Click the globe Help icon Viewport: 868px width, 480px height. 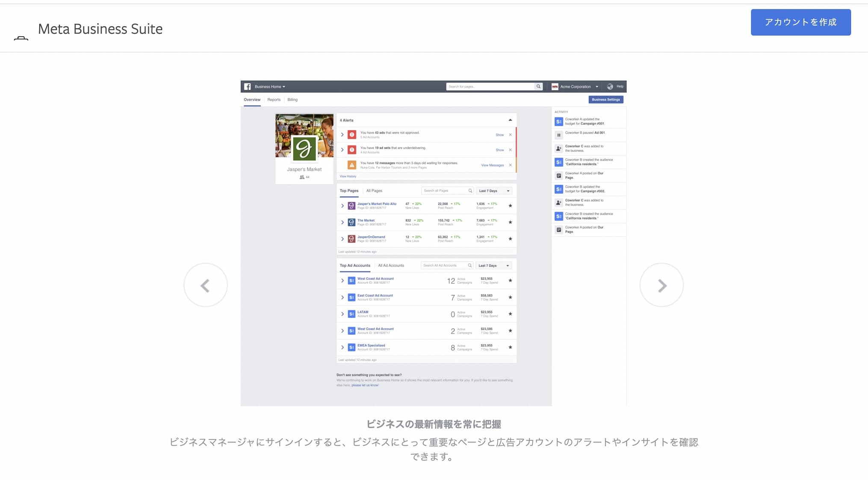pyautogui.click(x=610, y=86)
